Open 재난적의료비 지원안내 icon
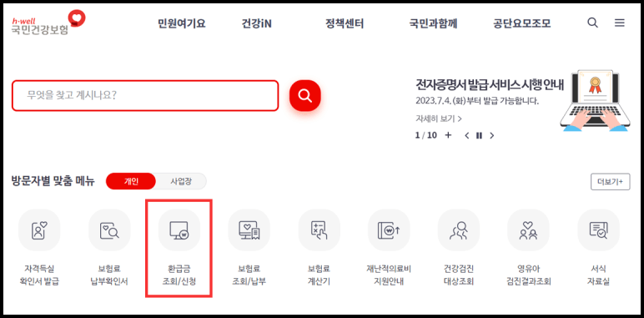 click(389, 230)
